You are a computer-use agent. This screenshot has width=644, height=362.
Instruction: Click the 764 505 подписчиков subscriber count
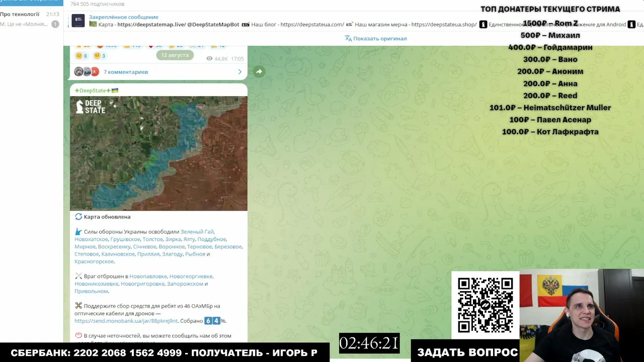[97, 4]
